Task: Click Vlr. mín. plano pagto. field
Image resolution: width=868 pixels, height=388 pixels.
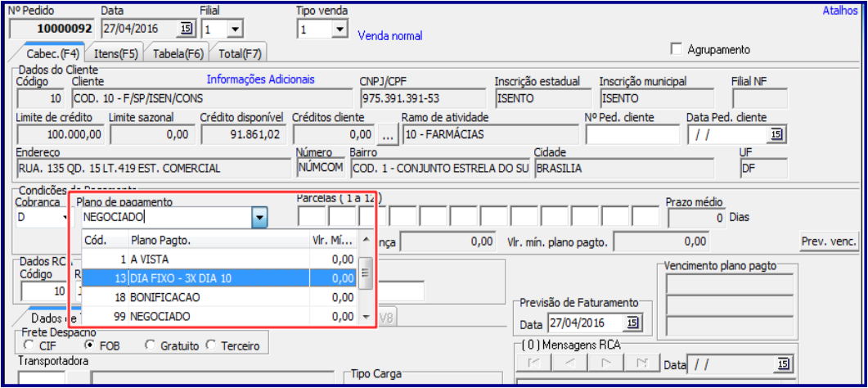Action: tap(661, 241)
